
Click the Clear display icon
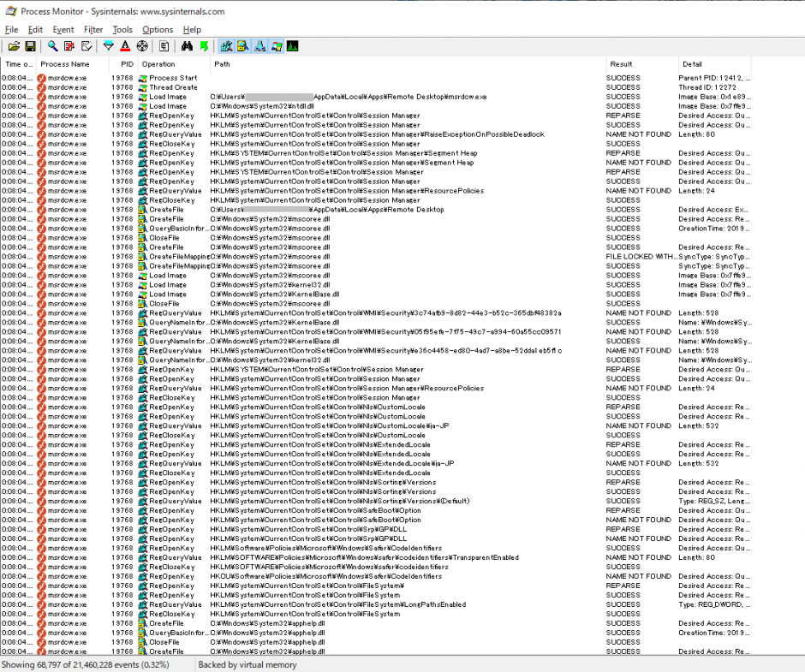(86, 46)
